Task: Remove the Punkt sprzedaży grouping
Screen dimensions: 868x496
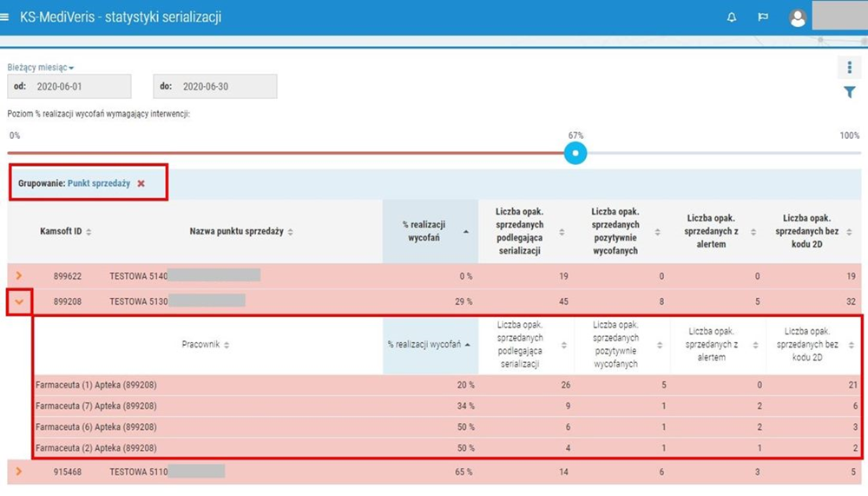Action: click(x=141, y=184)
